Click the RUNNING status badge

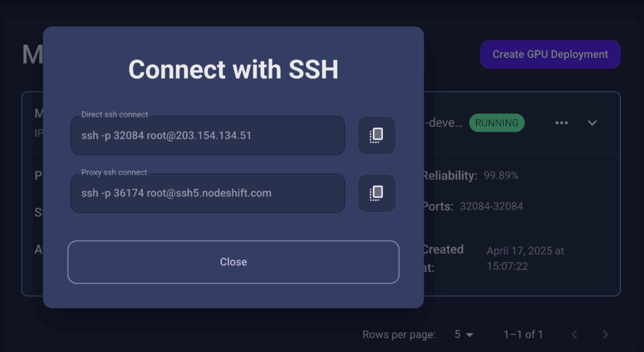tap(497, 123)
